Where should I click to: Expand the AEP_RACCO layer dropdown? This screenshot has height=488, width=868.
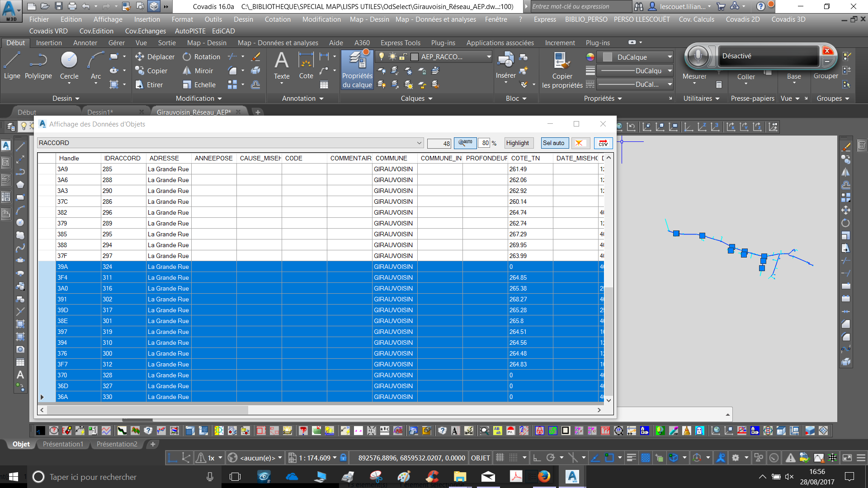pyautogui.click(x=489, y=57)
